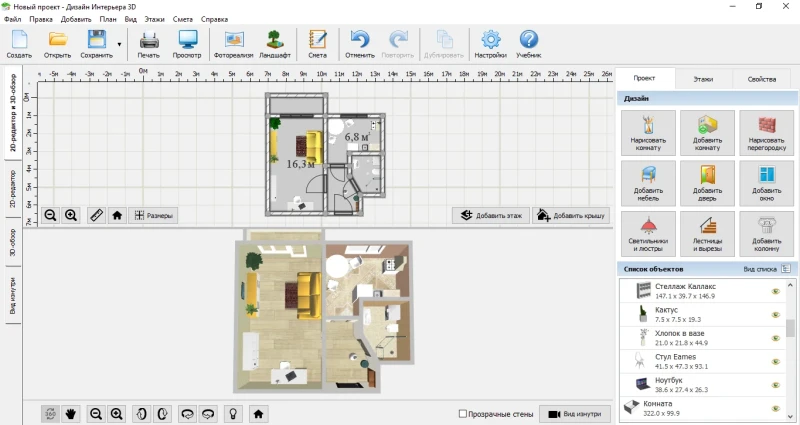The height and width of the screenshot is (425, 800).
Task: Open Добавить мебель catalog
Action: (648, 183)
